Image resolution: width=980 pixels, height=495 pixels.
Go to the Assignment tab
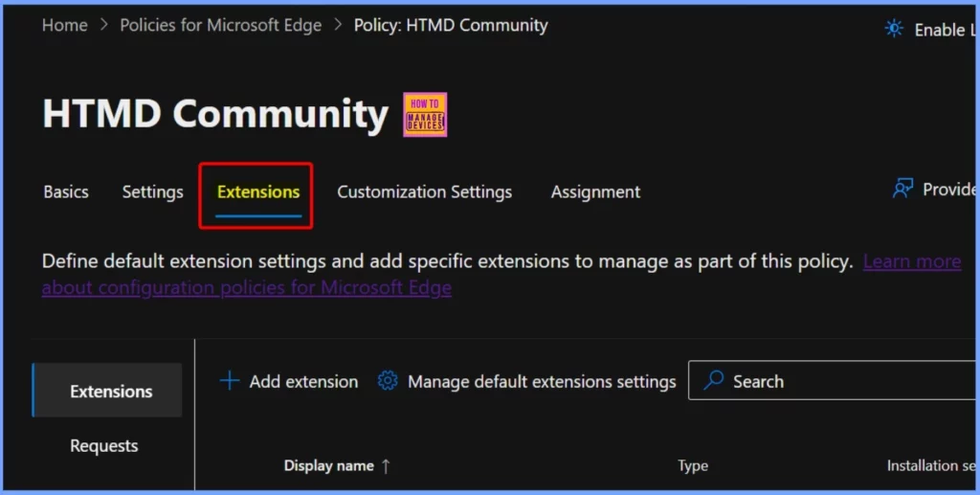click(595, 191)
